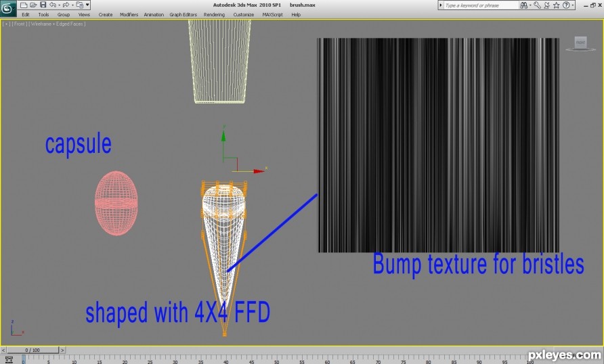Select the white FFD-shaped bristle object

tap(224, 246)
